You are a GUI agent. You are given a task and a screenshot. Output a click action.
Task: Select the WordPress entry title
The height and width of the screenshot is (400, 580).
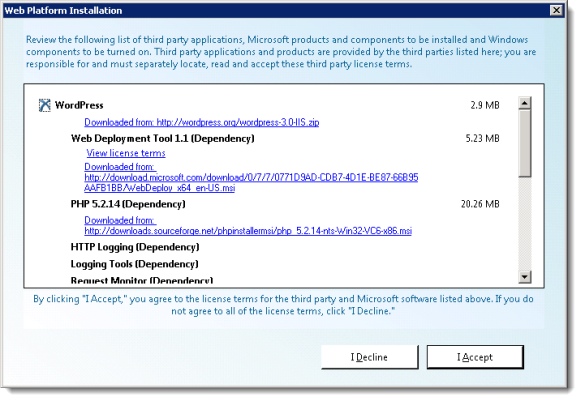tap(79, 105)
